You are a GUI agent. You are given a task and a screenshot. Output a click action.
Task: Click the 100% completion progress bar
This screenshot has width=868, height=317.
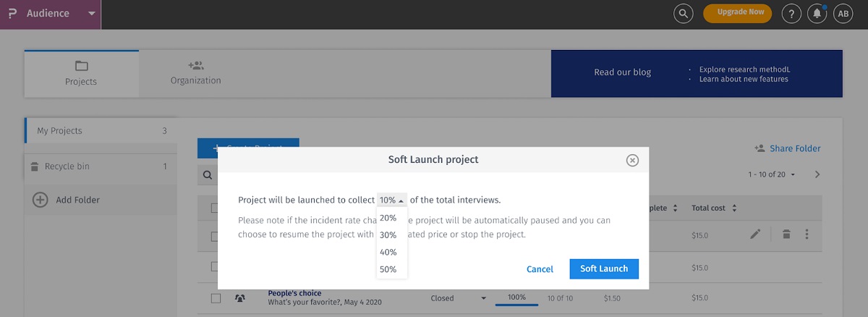(x=516, y=299)
